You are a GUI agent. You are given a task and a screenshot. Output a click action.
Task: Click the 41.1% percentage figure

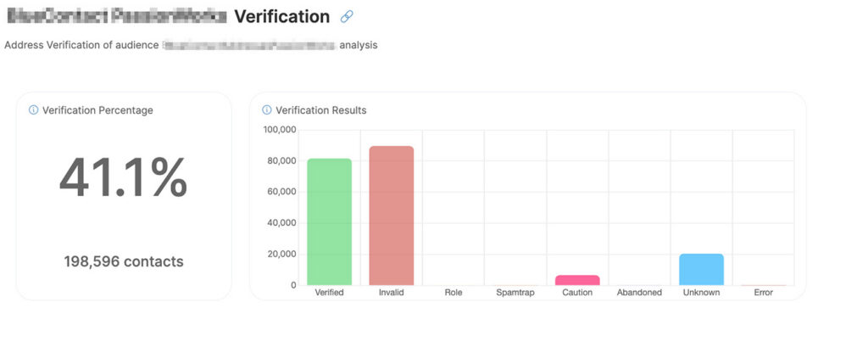[x=124, y=177]
